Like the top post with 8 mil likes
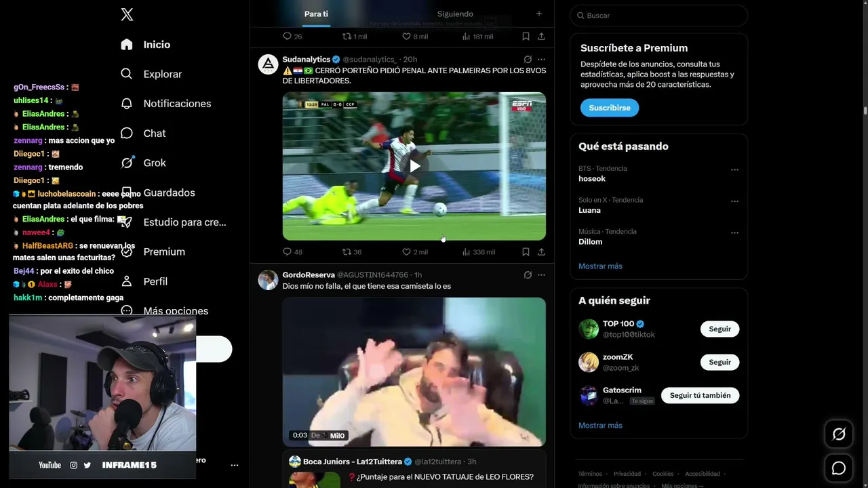868x488 pixels. [x=415, y=37]
